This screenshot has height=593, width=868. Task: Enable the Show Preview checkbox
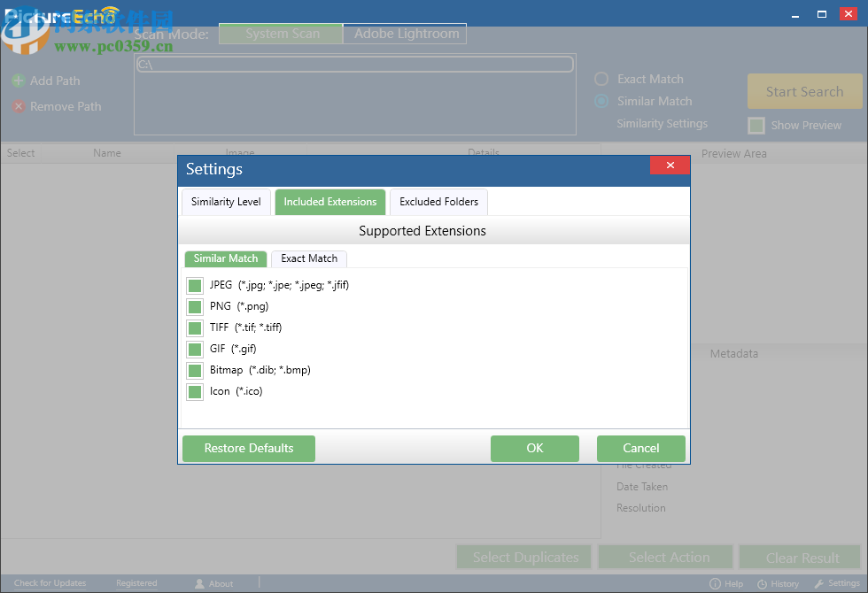tap(756, 126)
